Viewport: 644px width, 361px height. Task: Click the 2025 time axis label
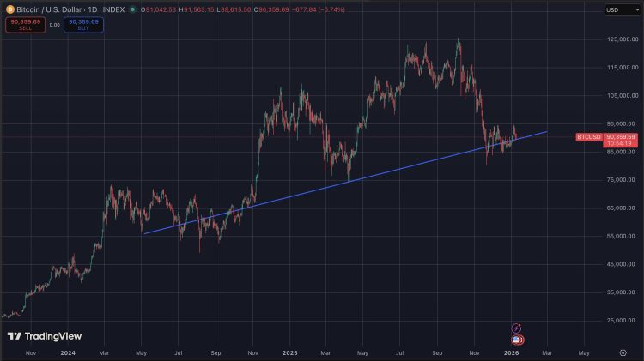point(290,352)
